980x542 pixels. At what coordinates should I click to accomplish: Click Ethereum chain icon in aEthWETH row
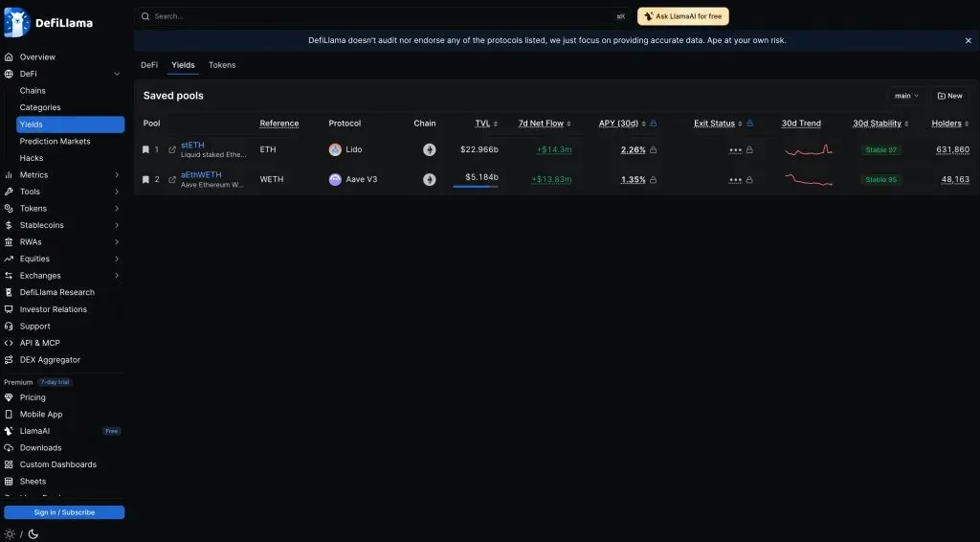(430, 180)
